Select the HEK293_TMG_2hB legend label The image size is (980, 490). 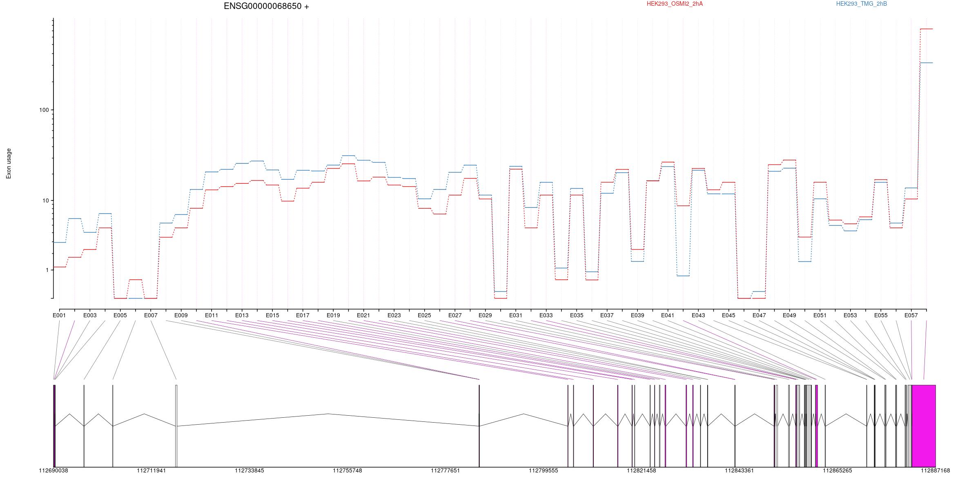pos(862,4)
